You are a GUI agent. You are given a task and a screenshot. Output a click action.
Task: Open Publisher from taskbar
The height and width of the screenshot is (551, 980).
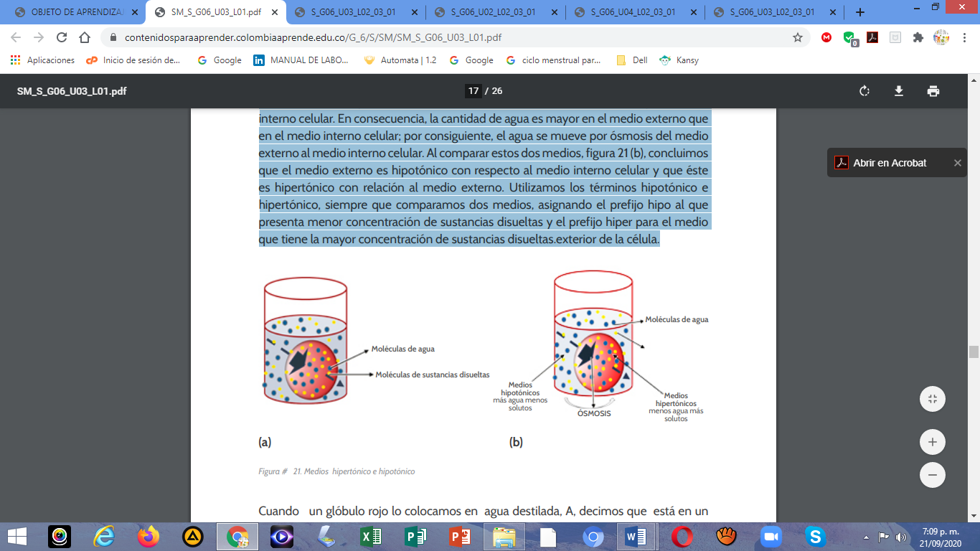[415, 536]
